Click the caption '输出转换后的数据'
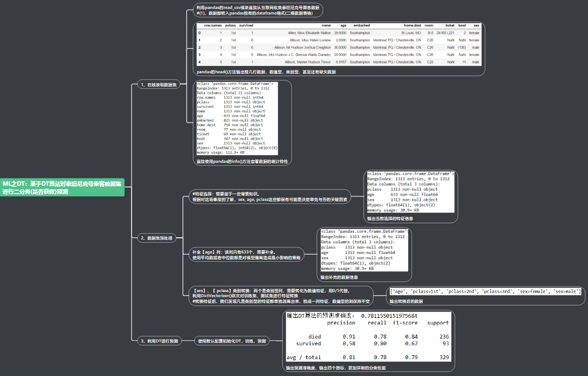This screenshot has height=376, width=588. point(406,301)
